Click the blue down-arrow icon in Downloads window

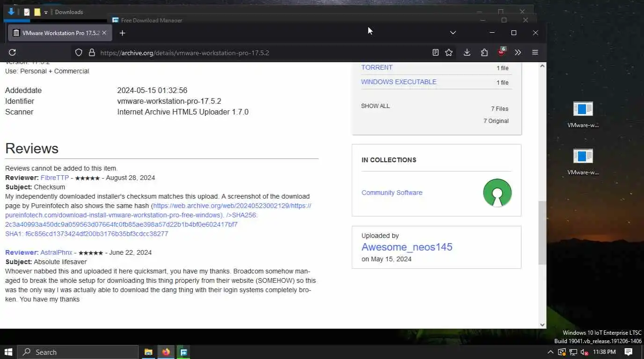point(11,12)
